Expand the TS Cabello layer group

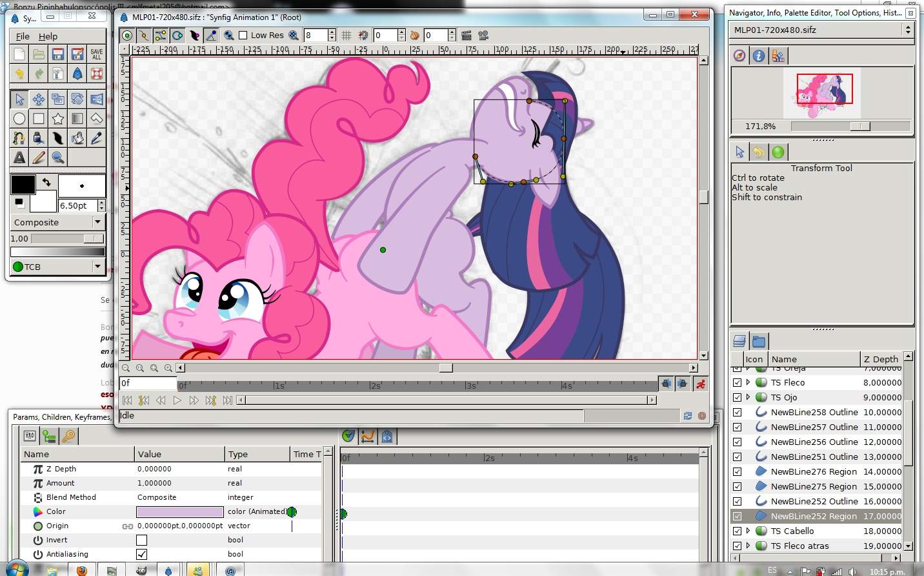click(x=748, y=531)
